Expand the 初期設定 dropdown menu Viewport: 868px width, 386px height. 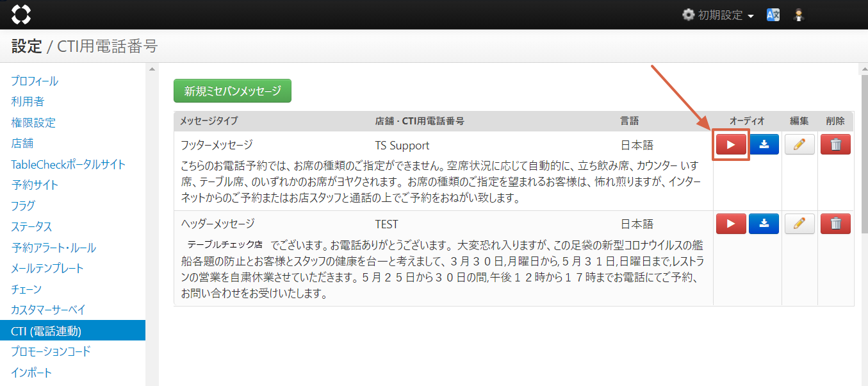tap(717, 15)
